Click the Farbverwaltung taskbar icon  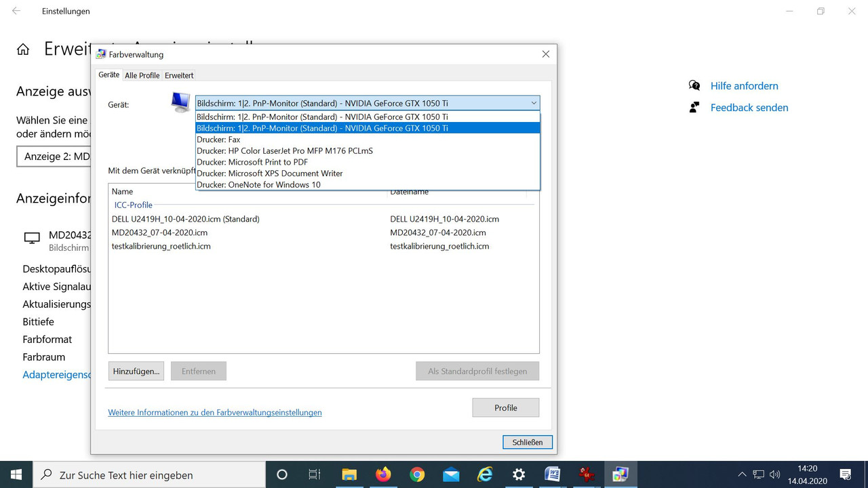620,474
